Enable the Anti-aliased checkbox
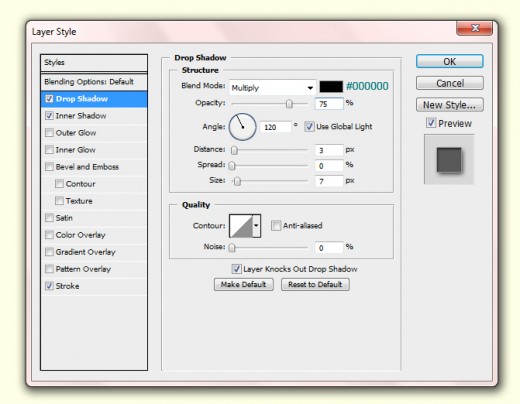520x404 pixels. 276,226
